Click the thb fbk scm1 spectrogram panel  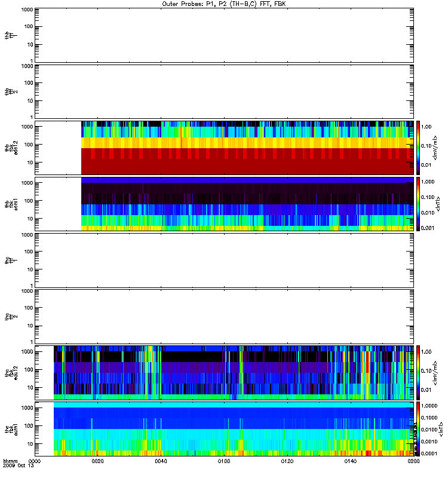(x=225, y=204)
